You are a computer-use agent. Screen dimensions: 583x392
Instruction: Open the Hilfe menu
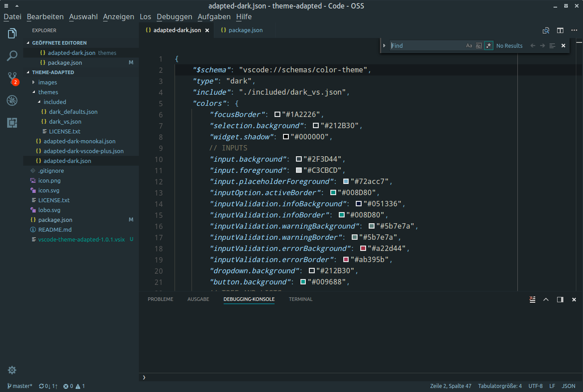(244, 17)
